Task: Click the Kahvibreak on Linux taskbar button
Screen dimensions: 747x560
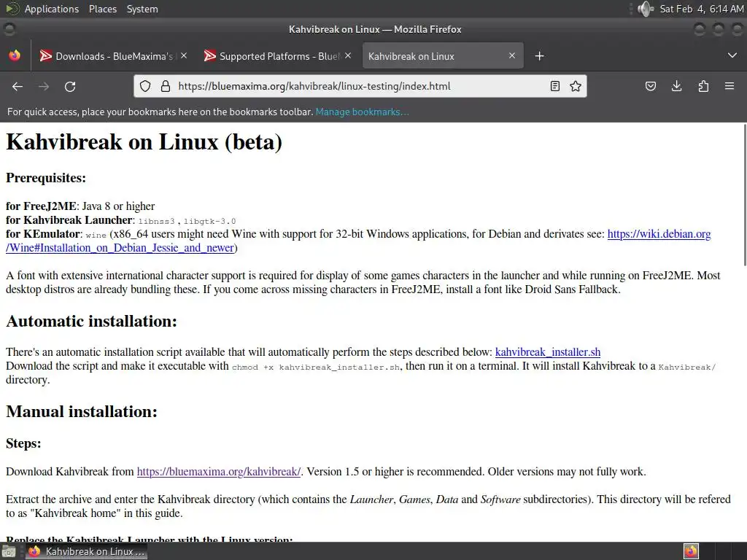Action: [x=86, y=551]
